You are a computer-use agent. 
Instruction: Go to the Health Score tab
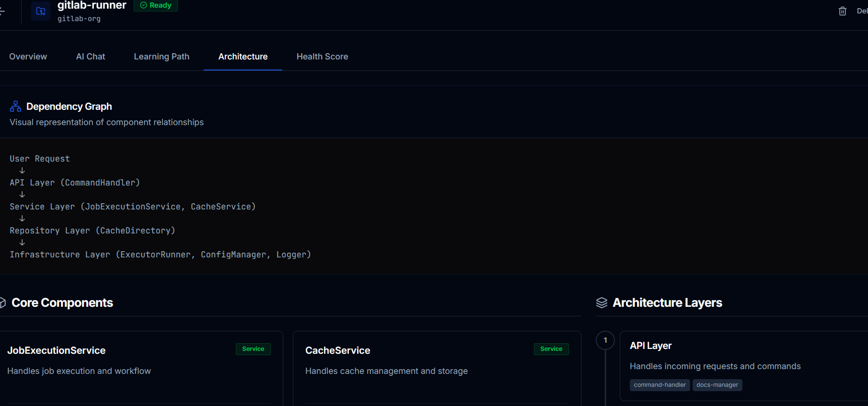point(322,57)
